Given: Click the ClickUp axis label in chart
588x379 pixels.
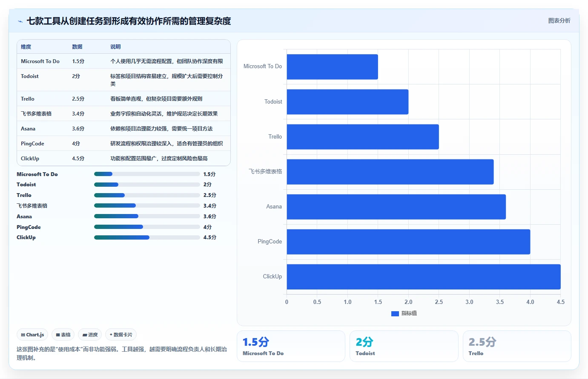Looking at the screenshot, I should click(272, 277).
